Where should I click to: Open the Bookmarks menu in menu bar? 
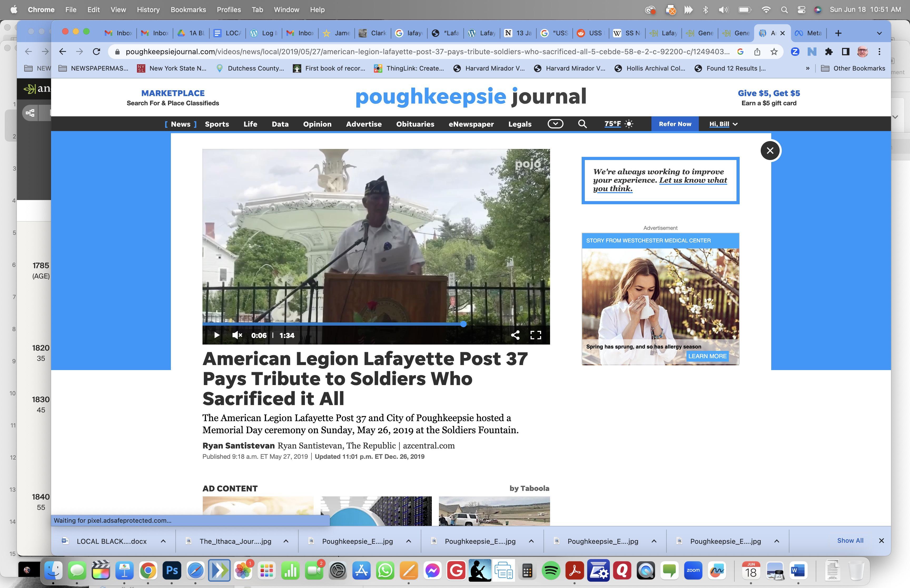coord(188,9)
